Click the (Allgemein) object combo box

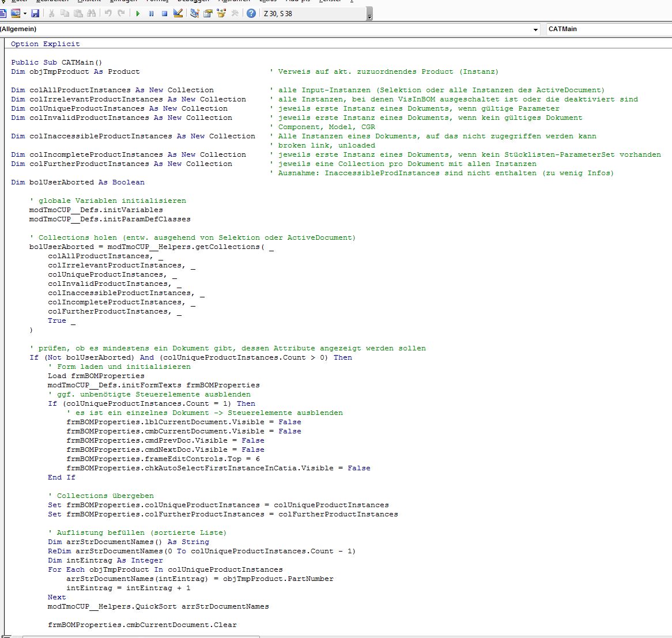click(x=269, y=29)
